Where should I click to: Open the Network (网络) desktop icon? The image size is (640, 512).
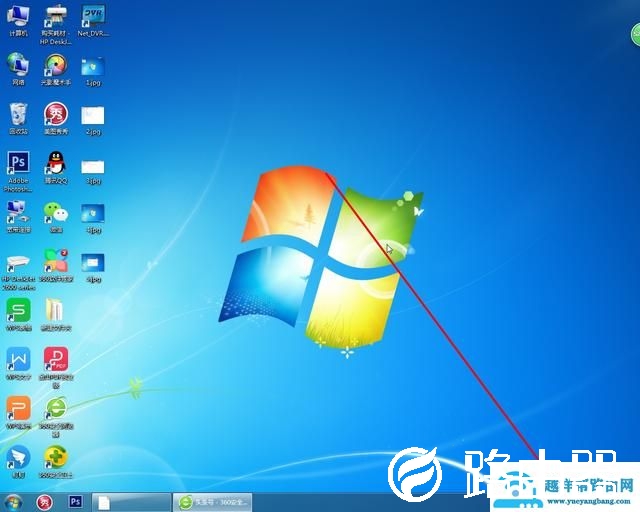[18, 69]
